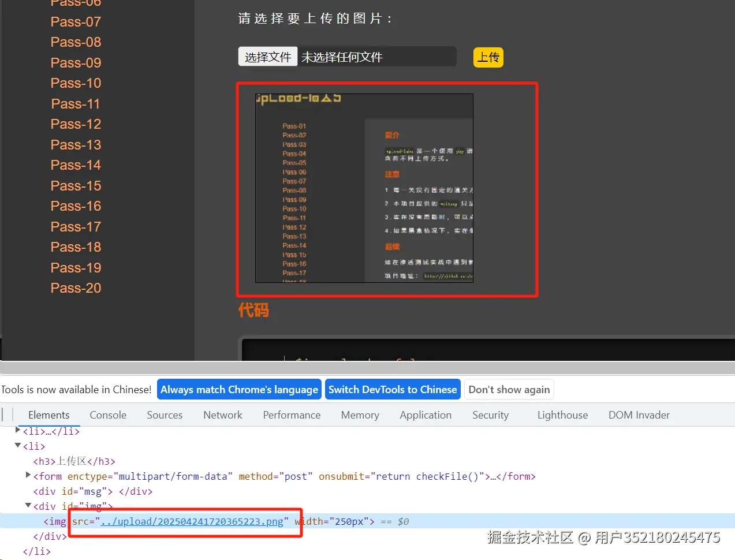Switch to the Elements tab
Image resolution: width=735 pixels, height=560 pixels.
[49, 415]
